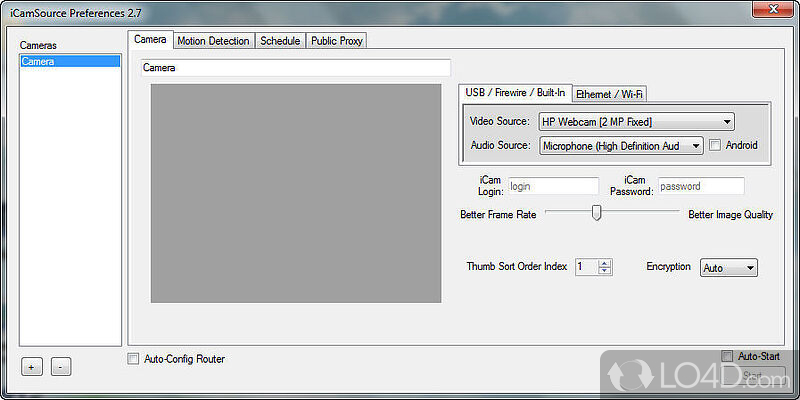Open the Encryption dropdown

[729, 268]
